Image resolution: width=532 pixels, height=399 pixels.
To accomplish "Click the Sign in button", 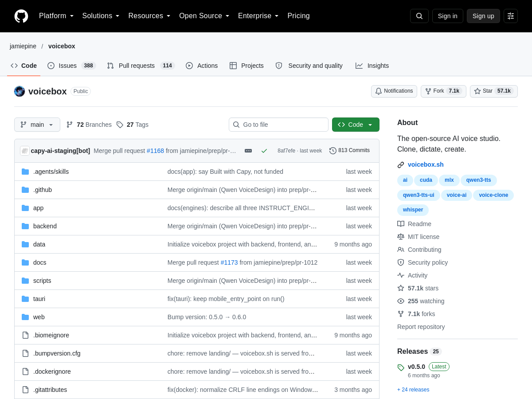I will click(448, 16).
